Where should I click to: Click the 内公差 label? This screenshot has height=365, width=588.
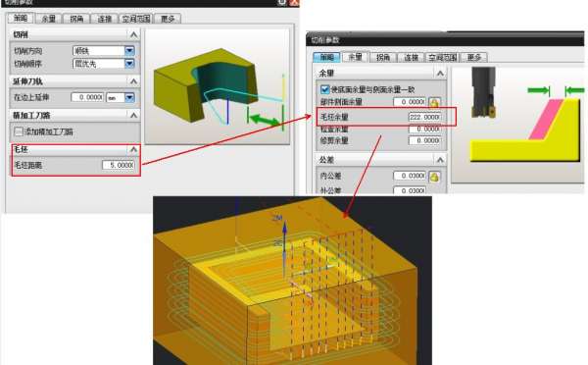coord(330,176)
